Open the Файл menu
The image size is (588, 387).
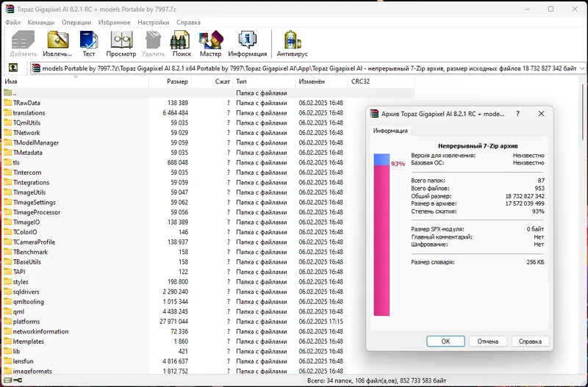[12, 23]
